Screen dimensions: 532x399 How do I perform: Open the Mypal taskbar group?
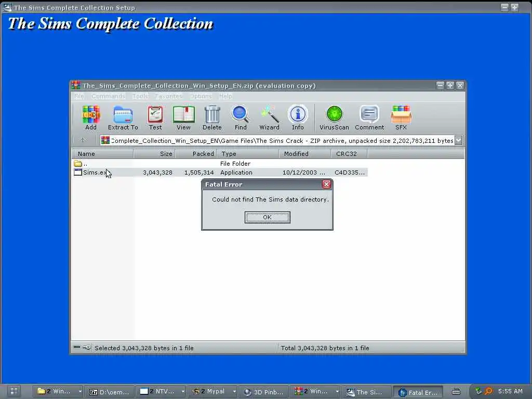tap(212, 392)
